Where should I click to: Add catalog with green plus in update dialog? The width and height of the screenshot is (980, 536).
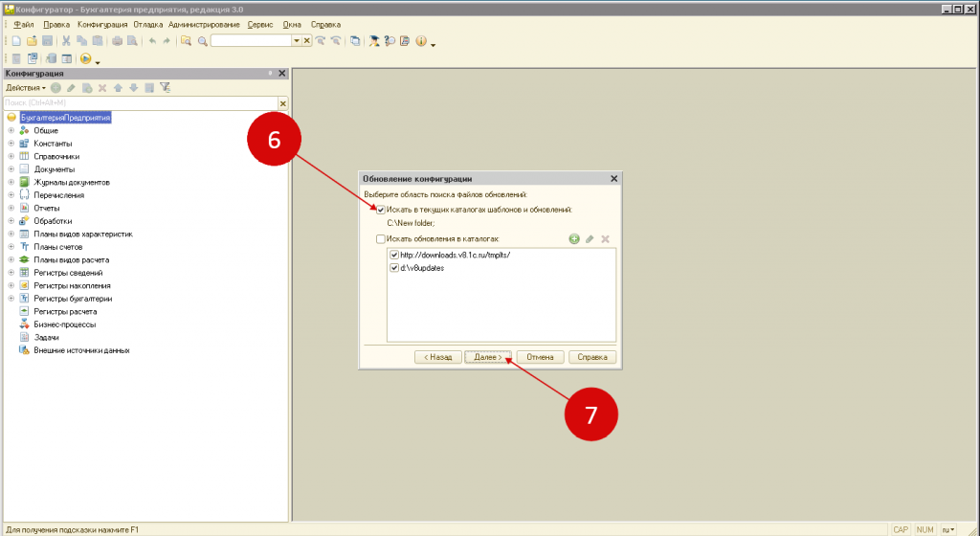click(x=574, y=239)
